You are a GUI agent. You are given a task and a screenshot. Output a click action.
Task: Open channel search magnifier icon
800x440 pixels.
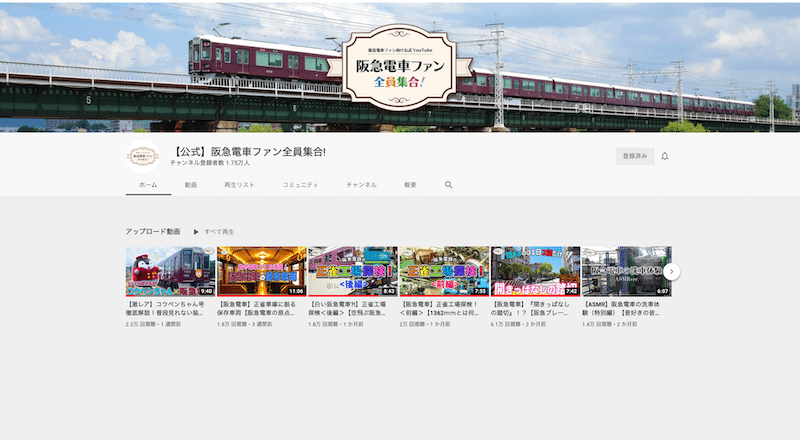pyautogui.click(x=449, y=185)
